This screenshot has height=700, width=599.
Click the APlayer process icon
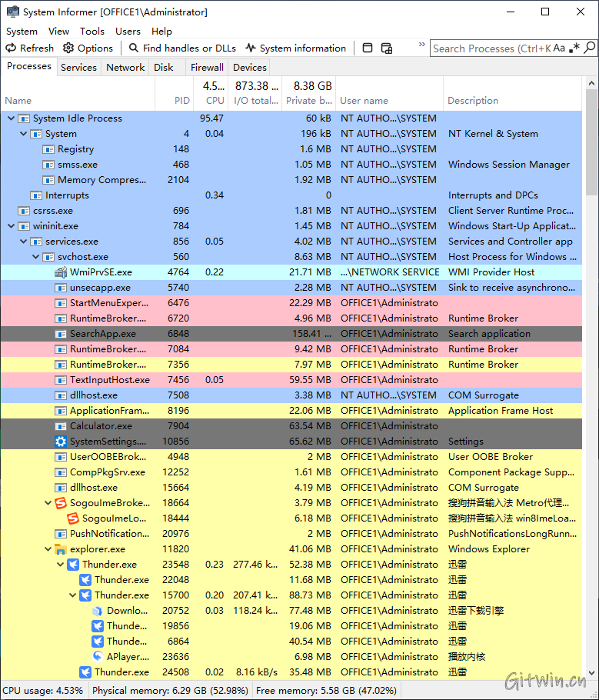click(98, 657)
